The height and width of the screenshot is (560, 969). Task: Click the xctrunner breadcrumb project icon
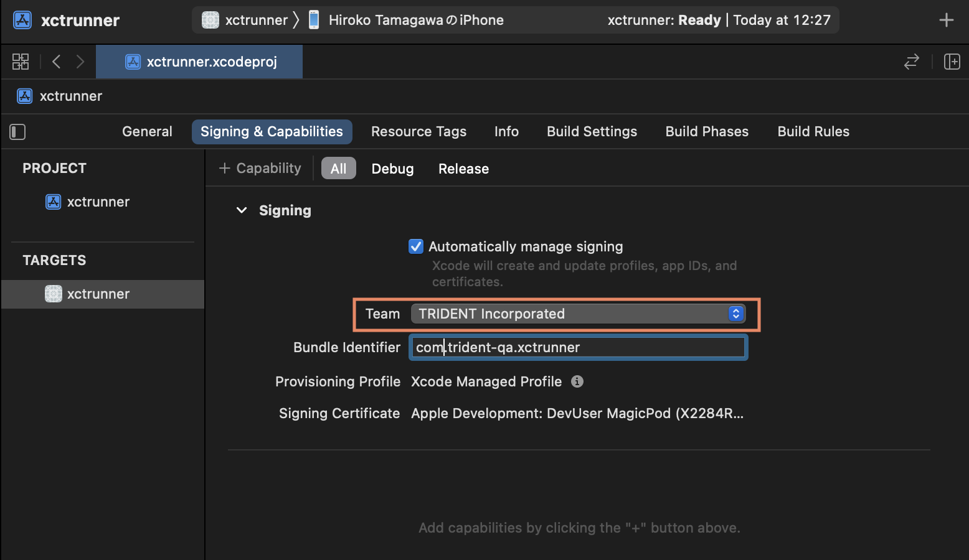pos(25,96)
